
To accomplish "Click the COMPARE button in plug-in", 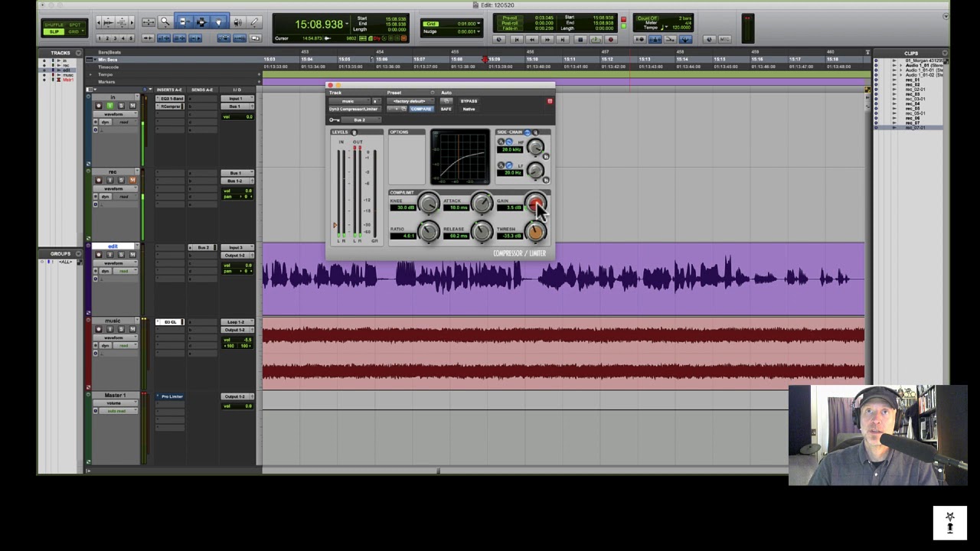I will [x=420, y=109].
